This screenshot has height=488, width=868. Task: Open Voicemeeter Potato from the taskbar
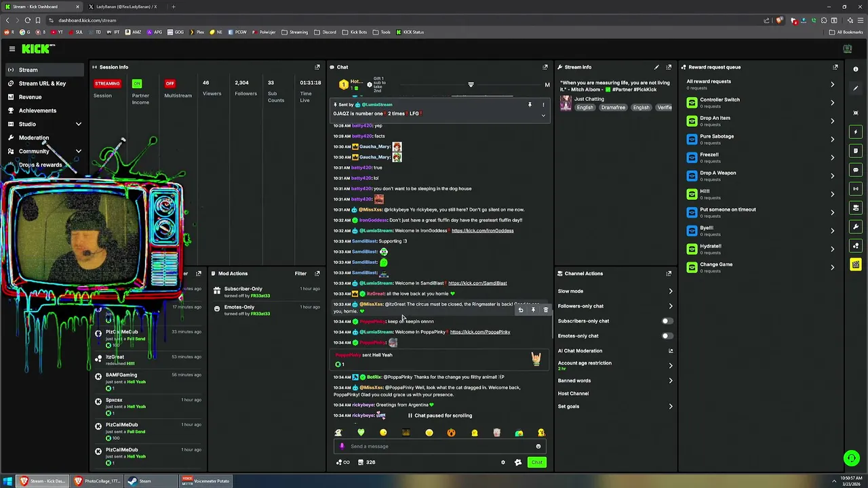[x=207, y=481]
